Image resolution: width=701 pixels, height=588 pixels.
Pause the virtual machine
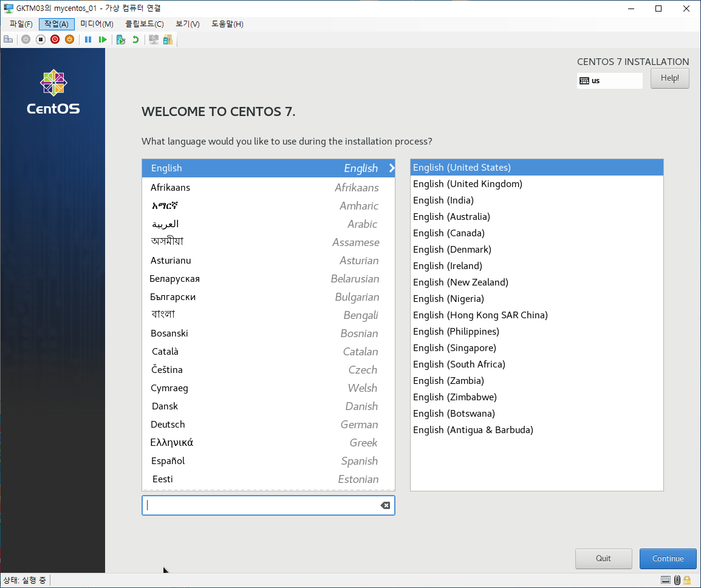coord(88,39)
